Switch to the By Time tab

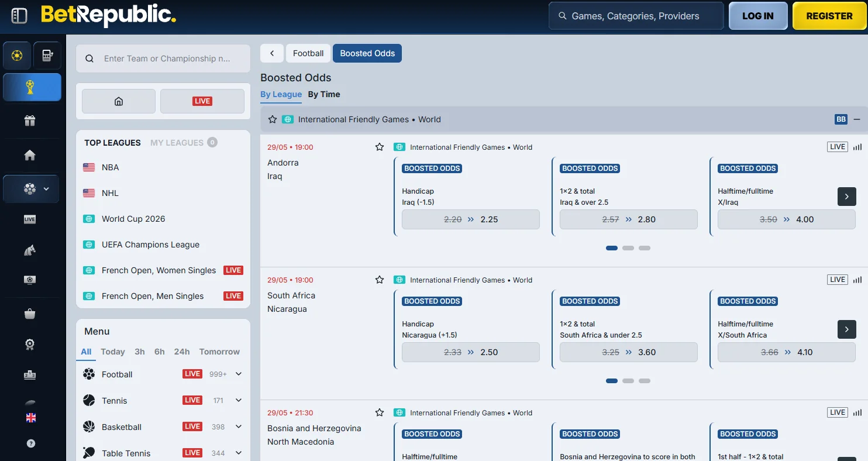pos(324,94)
